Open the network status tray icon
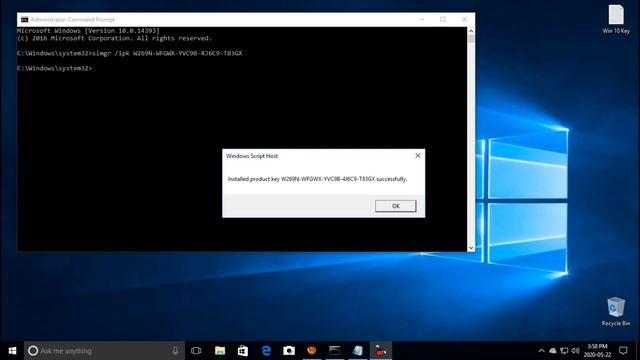This screenshot has width=640, height=360. 564,351
